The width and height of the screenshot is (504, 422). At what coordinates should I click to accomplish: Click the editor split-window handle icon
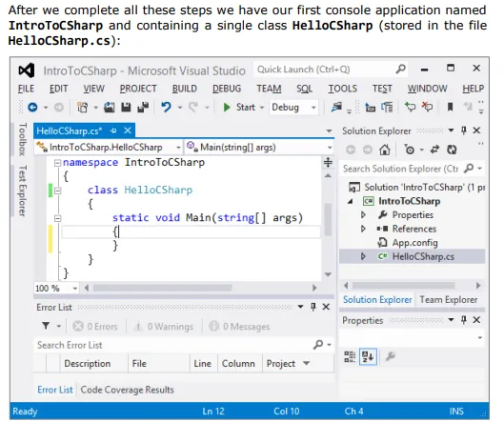coord(328,162)
